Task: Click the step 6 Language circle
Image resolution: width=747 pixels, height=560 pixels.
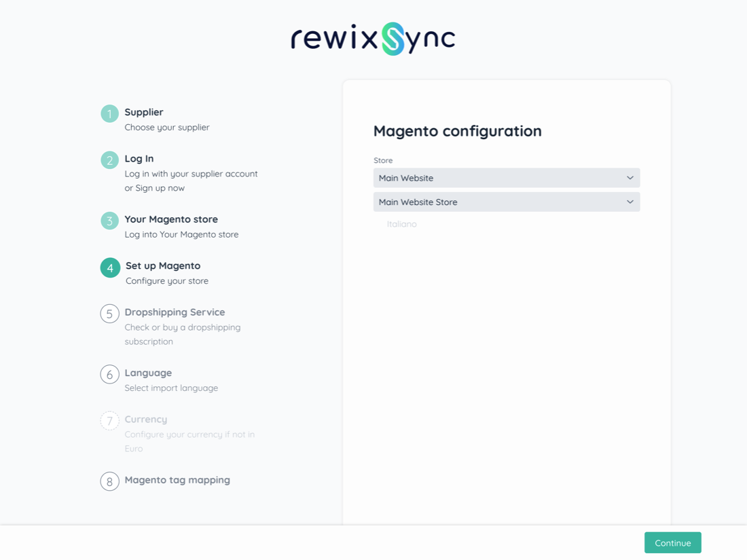Action: click(x=109, y=374)
